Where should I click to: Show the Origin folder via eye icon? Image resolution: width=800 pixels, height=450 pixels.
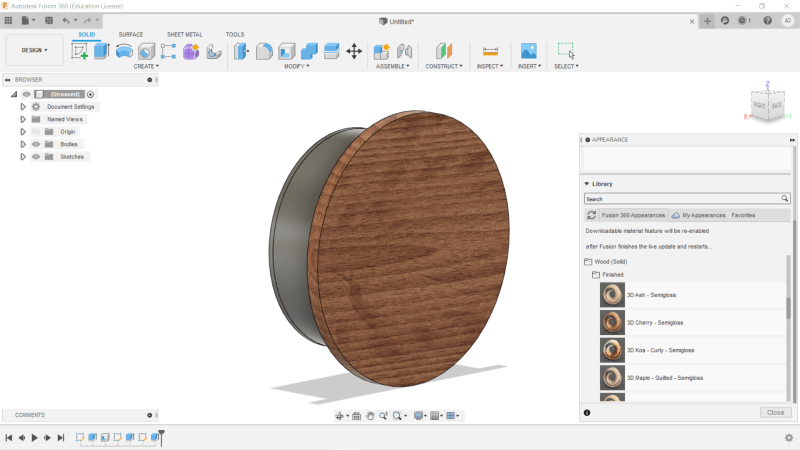point(36,132)
